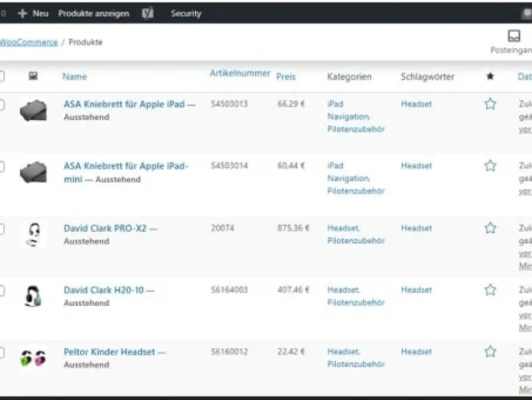Image resolution: width=532 pixels, height=400 pixels.
Task: Click article number 54503013
Action: tap(229, 104)
